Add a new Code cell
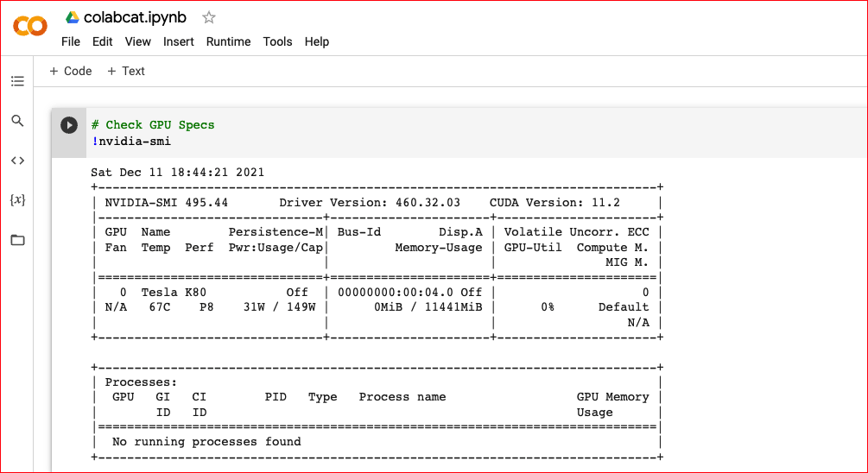The image size is (868, 473). (70, 71)
